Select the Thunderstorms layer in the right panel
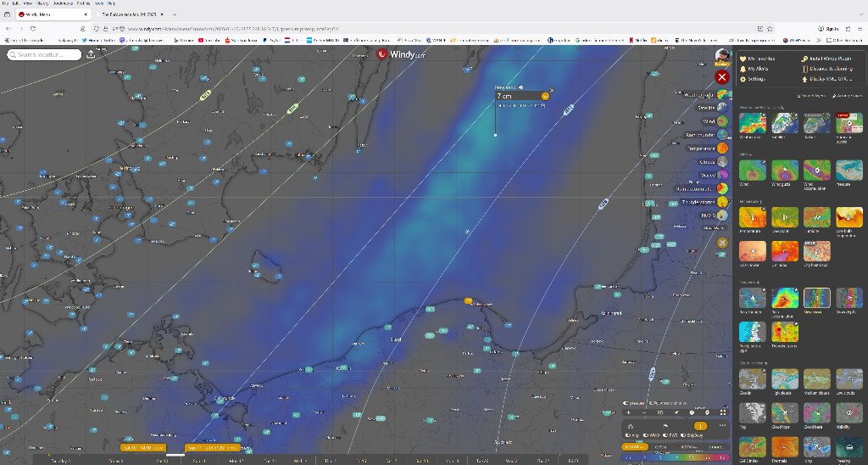Screen dimensions: 868x465 785,332
